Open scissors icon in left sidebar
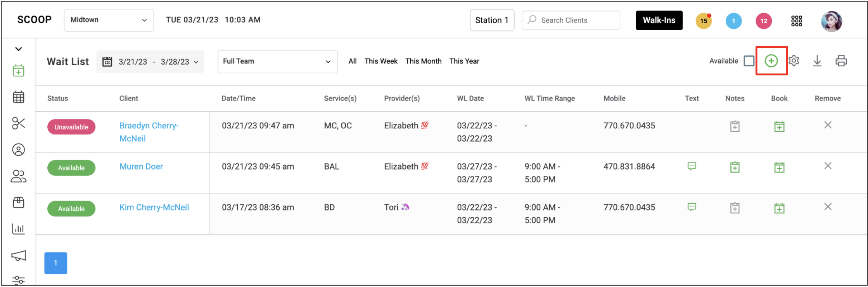This screenshot has height=287, width=868. pos(19,123)
